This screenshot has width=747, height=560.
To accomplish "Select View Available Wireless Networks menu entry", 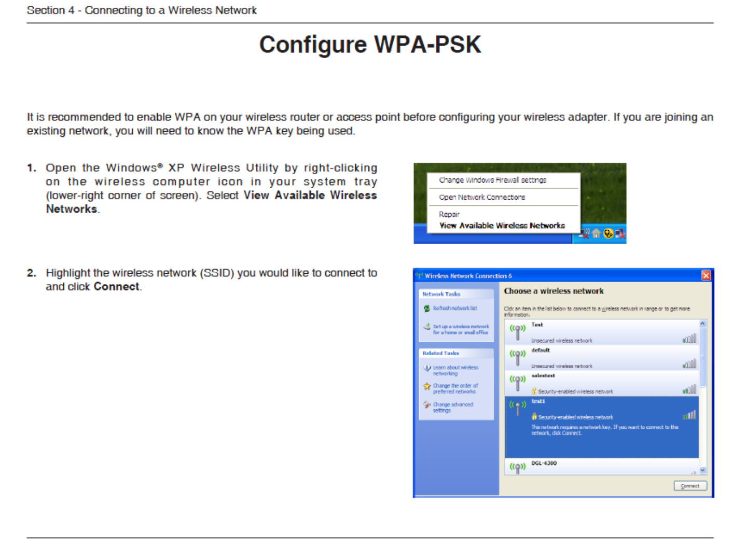I will point(502,226).
